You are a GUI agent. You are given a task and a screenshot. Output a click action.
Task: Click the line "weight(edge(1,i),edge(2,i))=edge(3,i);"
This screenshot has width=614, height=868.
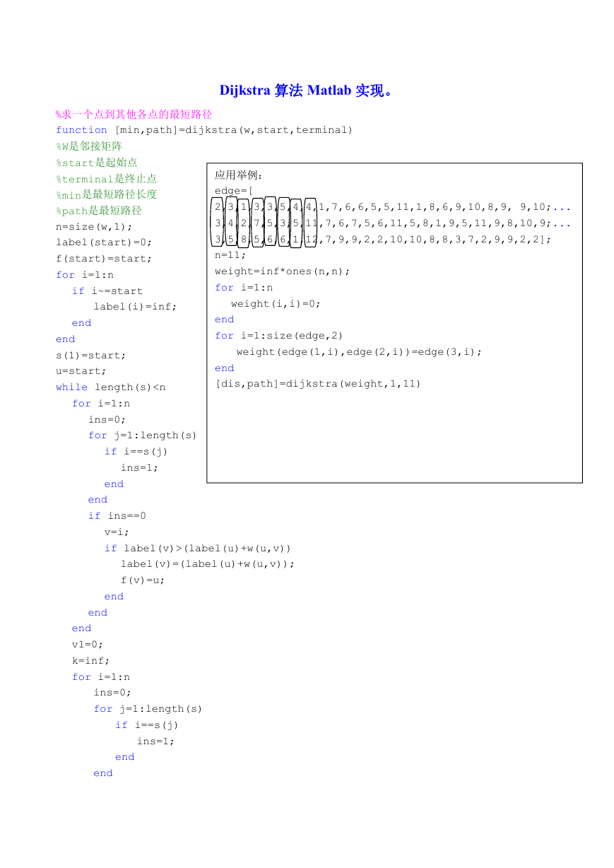(359, 352)
